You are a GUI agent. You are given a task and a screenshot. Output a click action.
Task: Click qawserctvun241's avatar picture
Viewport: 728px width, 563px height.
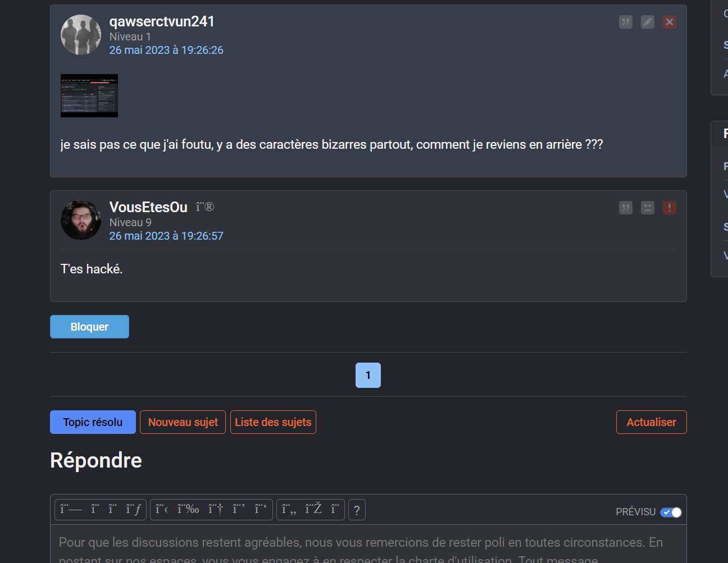pos(81,35)
